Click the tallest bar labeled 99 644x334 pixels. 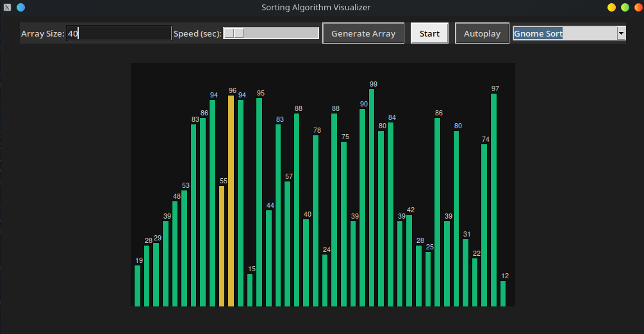pyautogui.click(x=372, y=197)
